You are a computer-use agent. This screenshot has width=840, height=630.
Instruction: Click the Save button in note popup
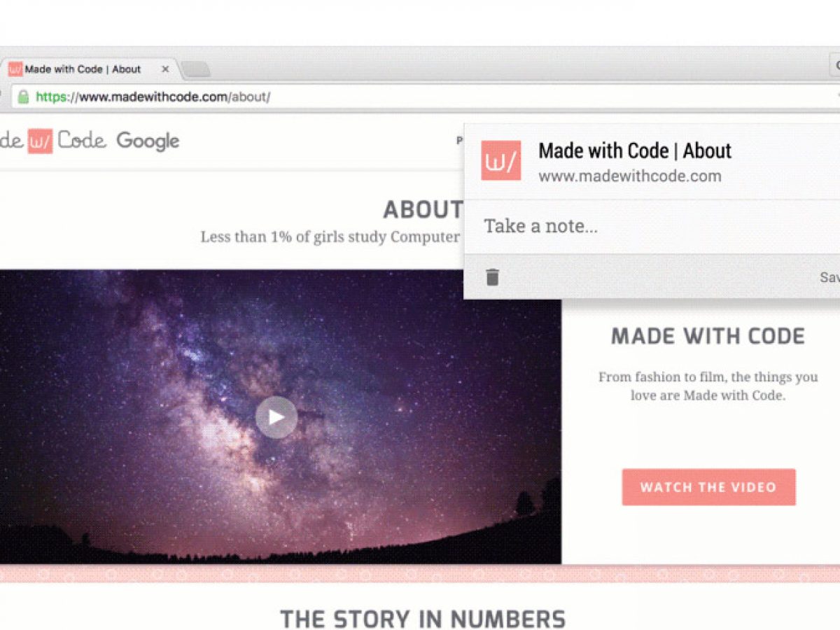click(x=830, y=277)
